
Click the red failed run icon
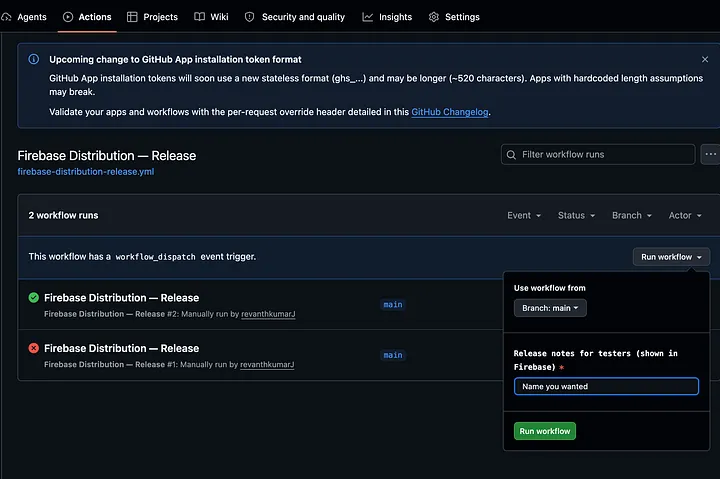pos(34,348)
